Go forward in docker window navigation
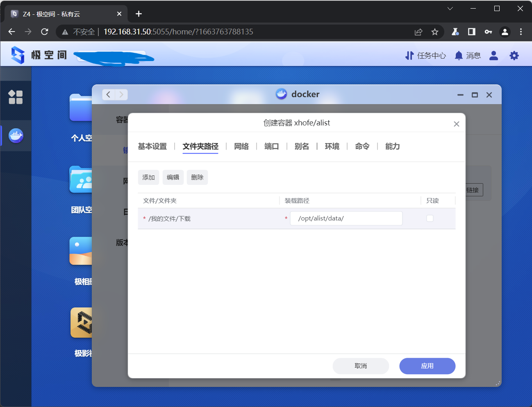 [121, 95]
